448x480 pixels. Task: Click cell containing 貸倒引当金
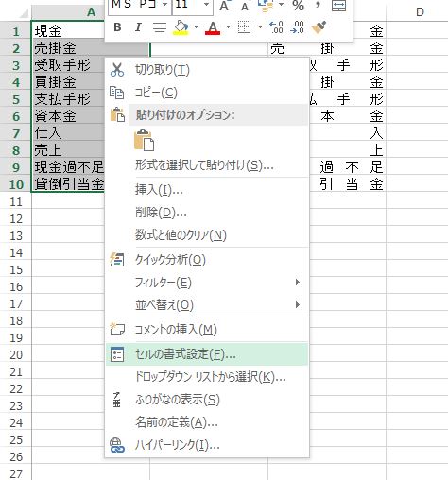(x=68, y=184)
